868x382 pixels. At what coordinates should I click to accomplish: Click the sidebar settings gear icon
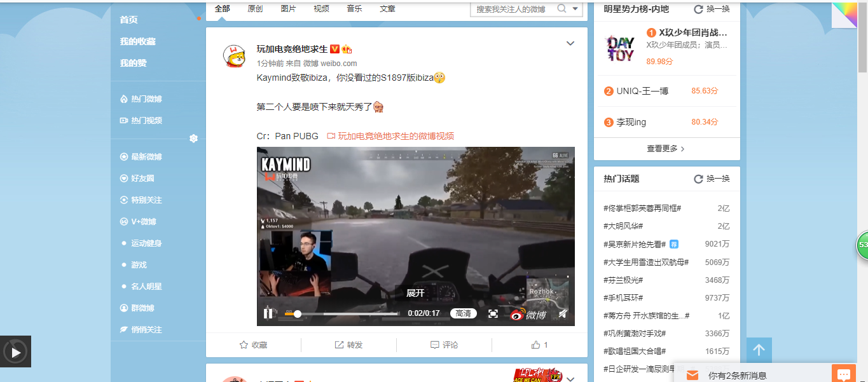tap(193, 139)
